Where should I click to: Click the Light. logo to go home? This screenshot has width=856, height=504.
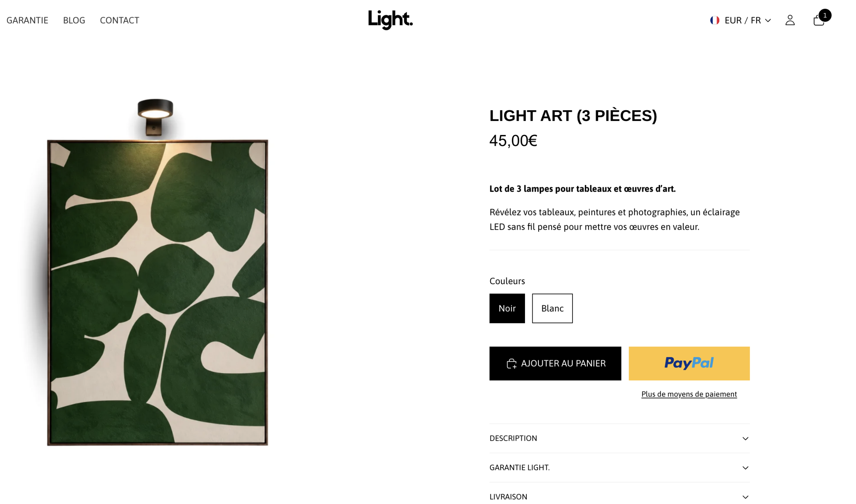(x=390, y=20)
